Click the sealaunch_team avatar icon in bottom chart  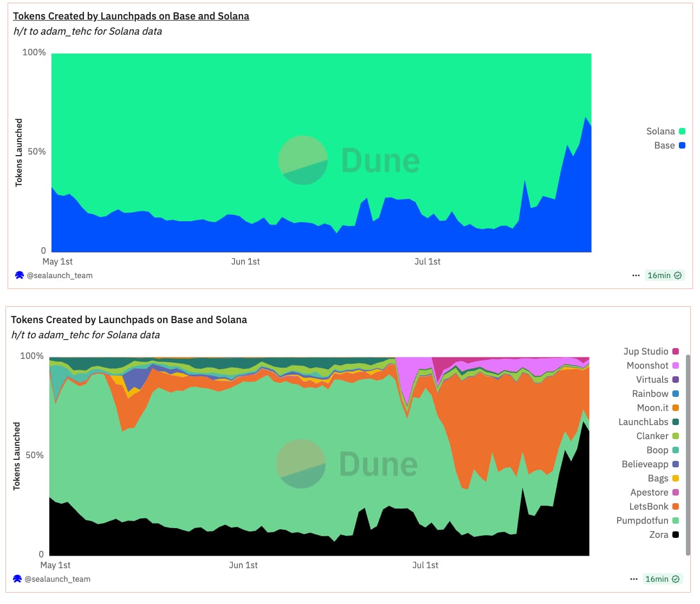tap(17, 579)
